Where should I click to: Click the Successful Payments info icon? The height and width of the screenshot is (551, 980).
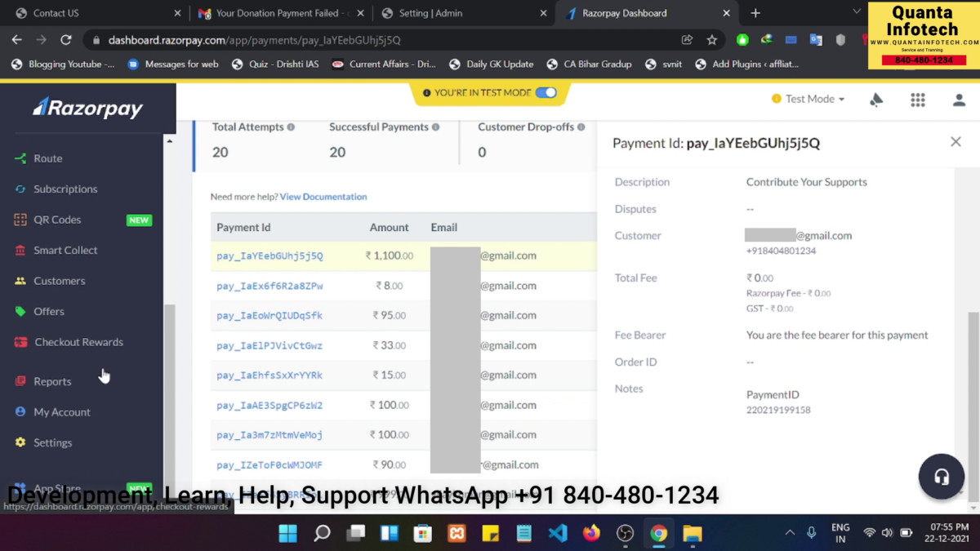[435, 127]
